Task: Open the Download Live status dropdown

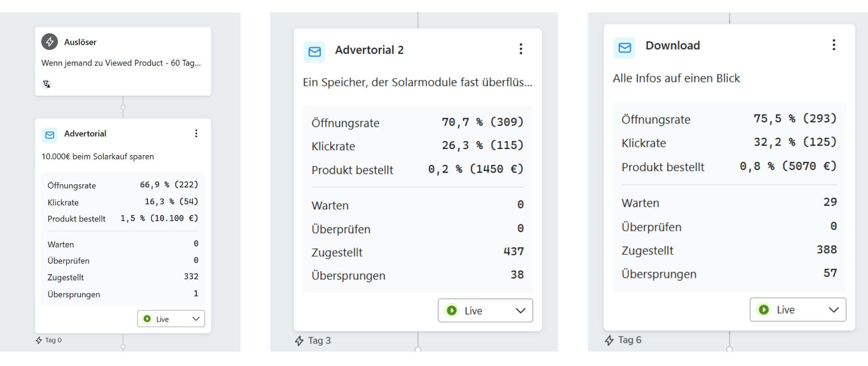Action: 797,310
